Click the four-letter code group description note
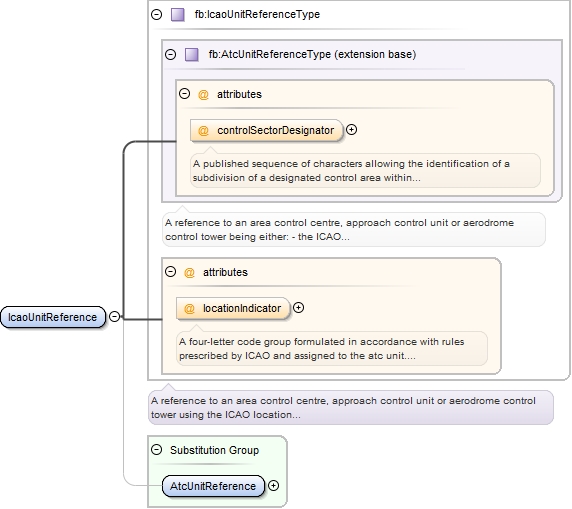 point(332,348)
